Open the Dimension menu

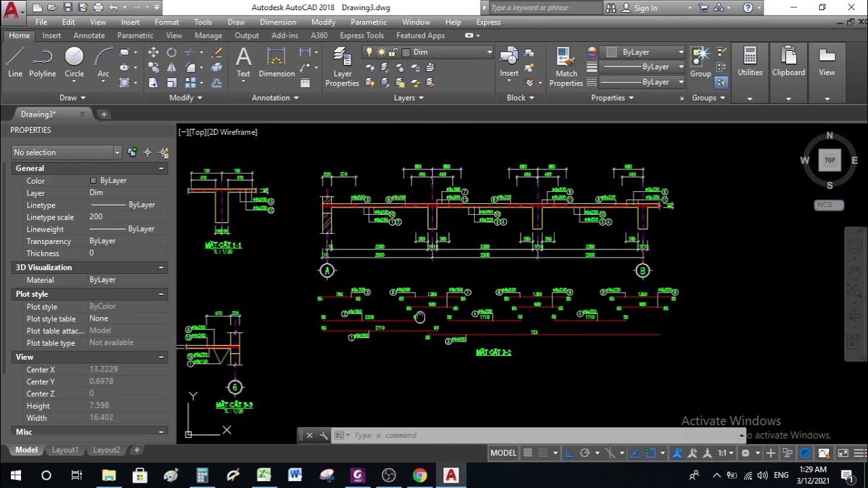278,22
